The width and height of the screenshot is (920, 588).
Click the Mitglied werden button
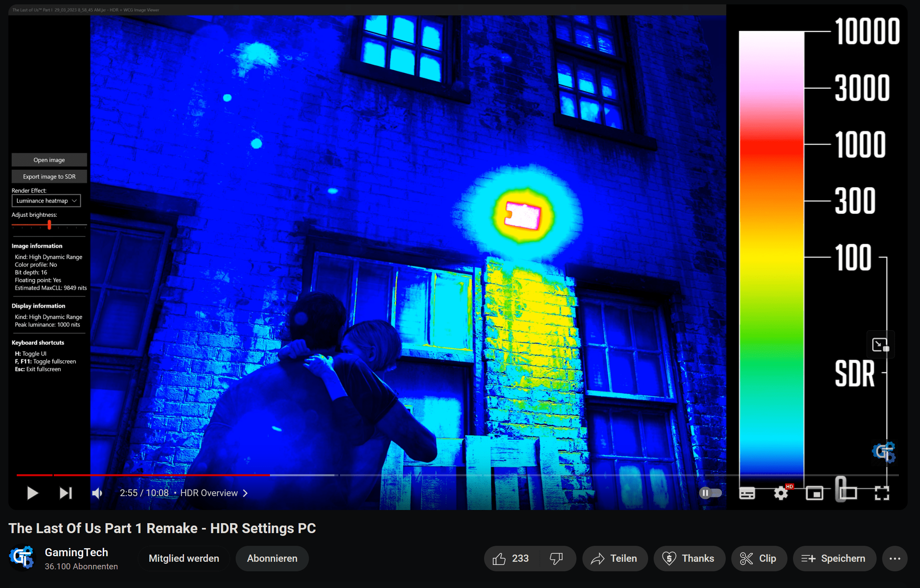pyautogui.click(x=184, y=559)
